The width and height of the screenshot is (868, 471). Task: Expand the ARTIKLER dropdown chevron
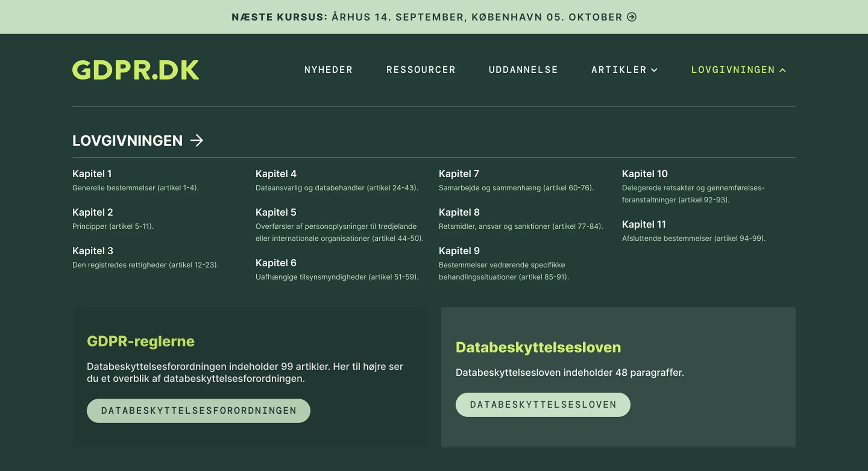pyautogui.click(x=654, y=70)
